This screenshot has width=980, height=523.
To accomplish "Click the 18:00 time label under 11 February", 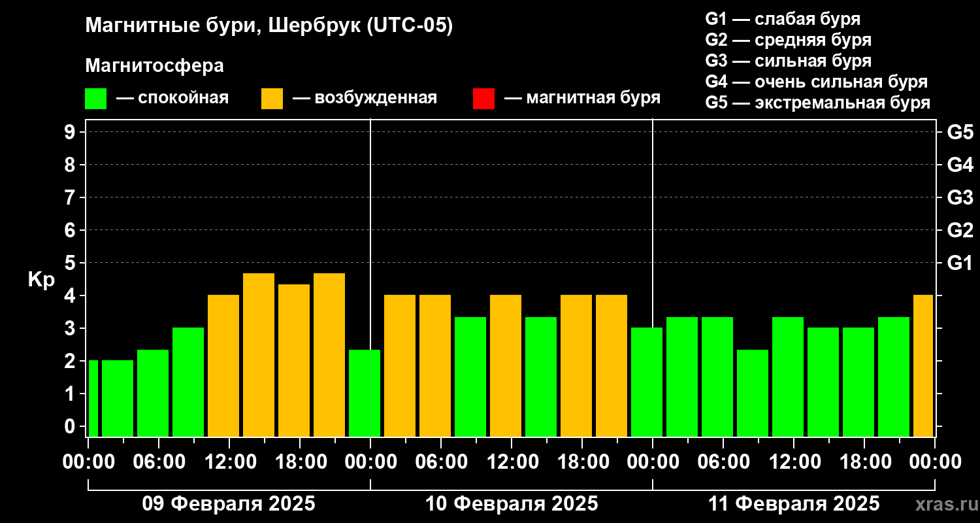I will click(864, 462).
